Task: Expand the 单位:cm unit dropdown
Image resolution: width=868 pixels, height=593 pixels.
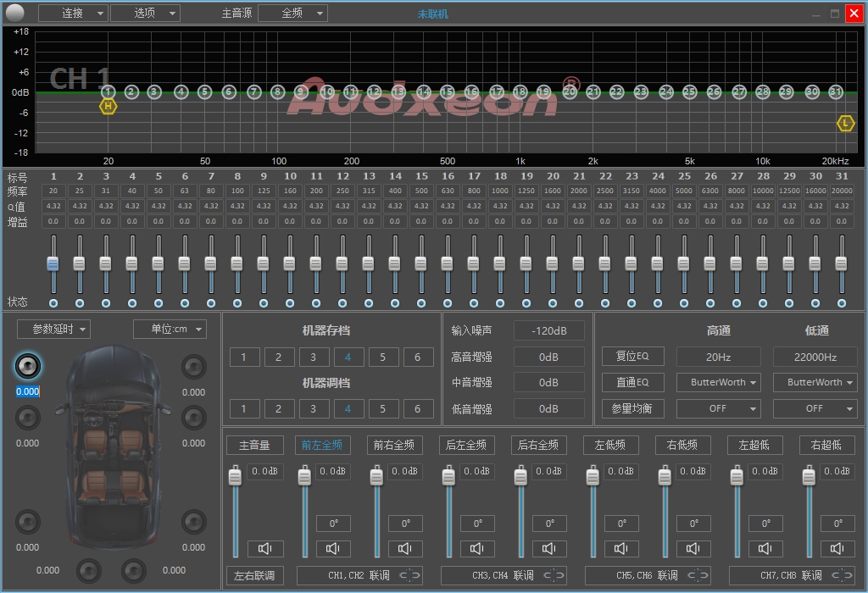Action: click(170, 330)
